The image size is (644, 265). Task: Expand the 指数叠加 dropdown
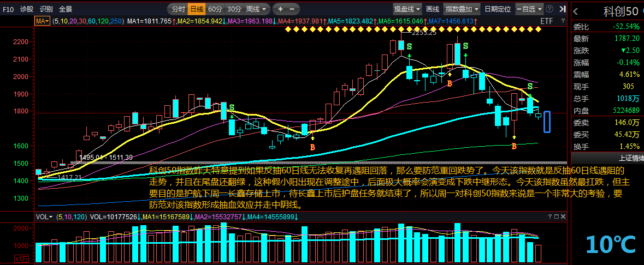pos(462,9)
